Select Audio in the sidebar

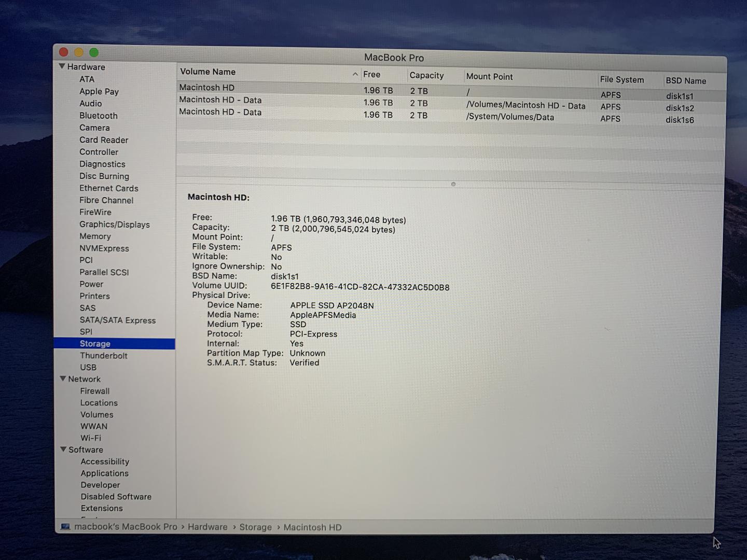pos(90,103)
